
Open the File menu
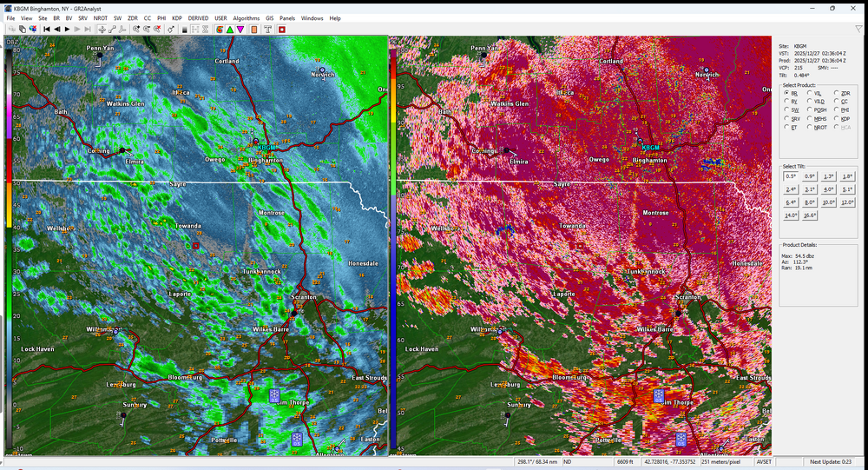tap(10, 17)
